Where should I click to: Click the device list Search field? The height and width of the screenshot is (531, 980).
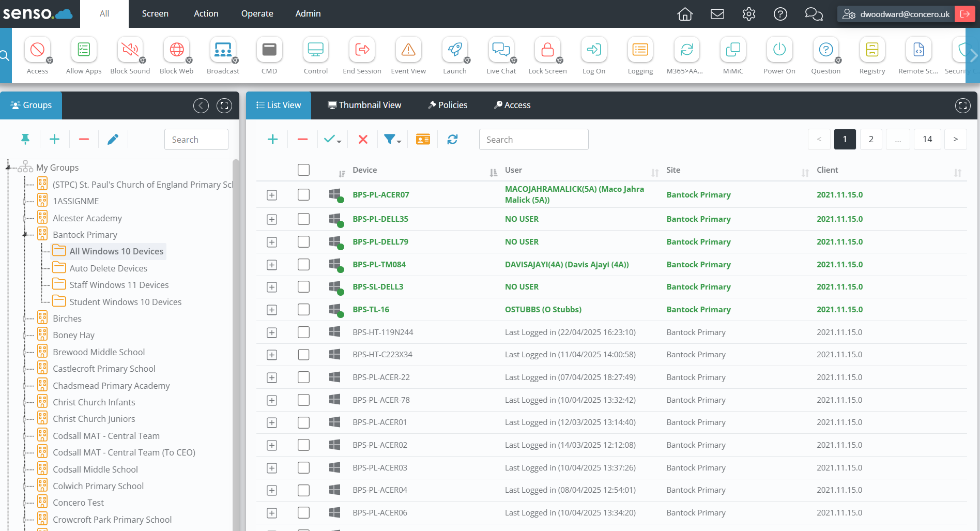(533, 140)
